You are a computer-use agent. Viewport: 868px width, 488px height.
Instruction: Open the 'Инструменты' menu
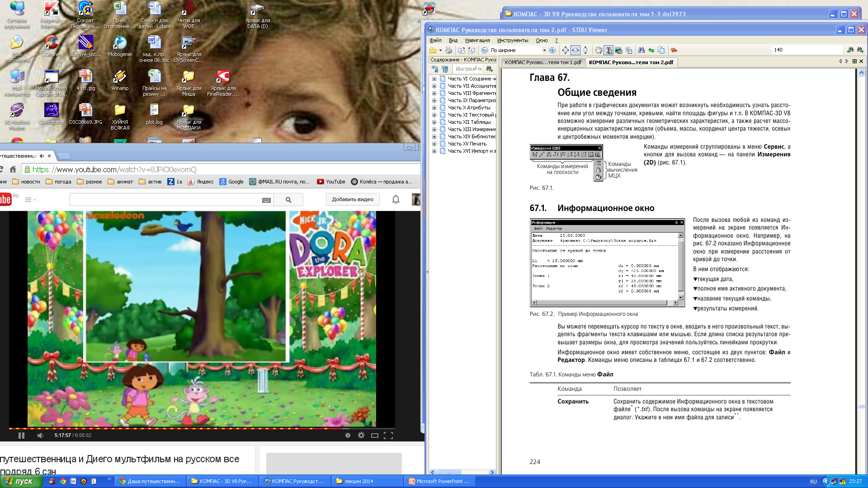pyautogui.click(x=513, y=40)
